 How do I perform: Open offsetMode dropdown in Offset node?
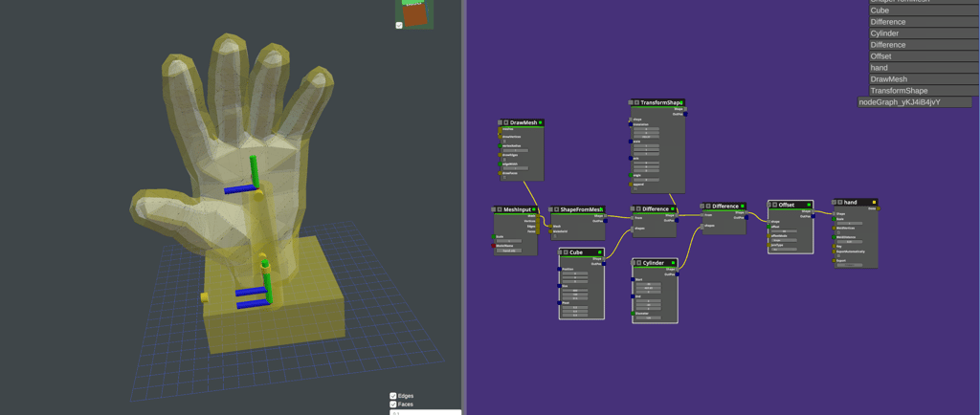(x=785, y=240)
